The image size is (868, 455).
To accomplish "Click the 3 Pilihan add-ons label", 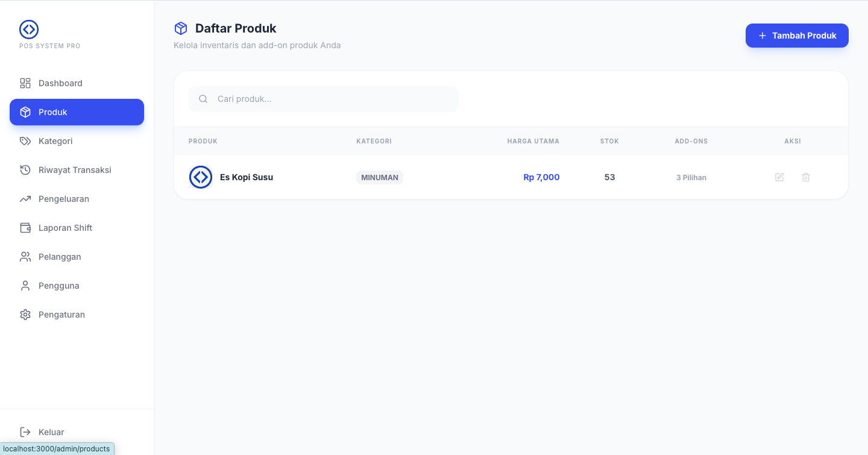I will [691, 178].
